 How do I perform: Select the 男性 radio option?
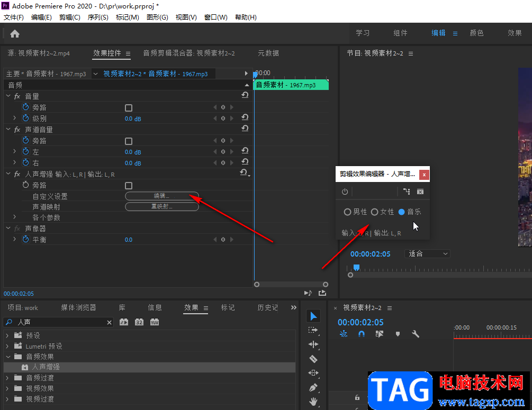pos(347,212)
